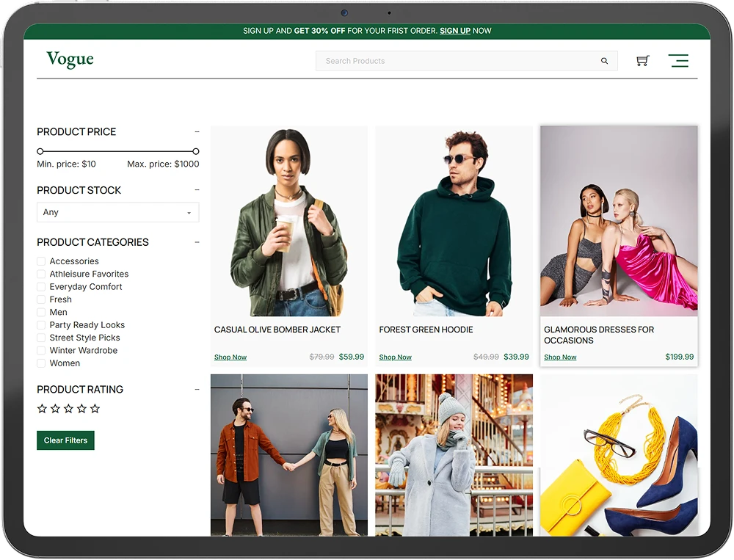Open the yellow accessories and heels image
The height and width of the screenshot is (560, 734).
tap(619, 455)
